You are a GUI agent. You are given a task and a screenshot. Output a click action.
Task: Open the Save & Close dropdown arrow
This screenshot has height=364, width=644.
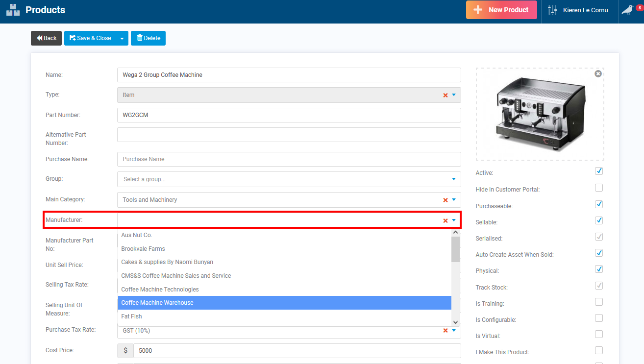pyautogui.click(x=122, y=38)
